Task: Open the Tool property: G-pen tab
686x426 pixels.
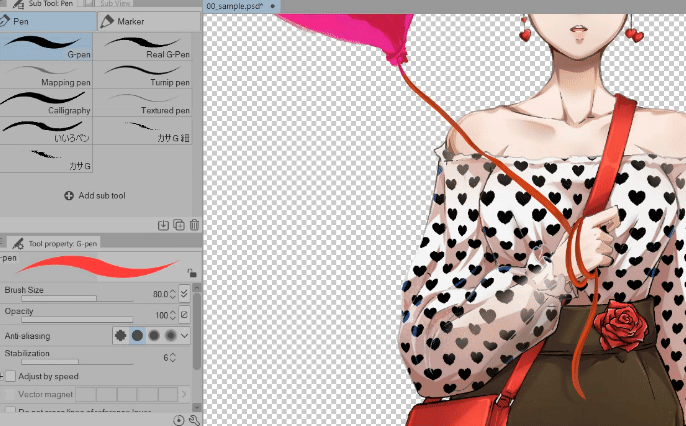Action: (55, 243)
